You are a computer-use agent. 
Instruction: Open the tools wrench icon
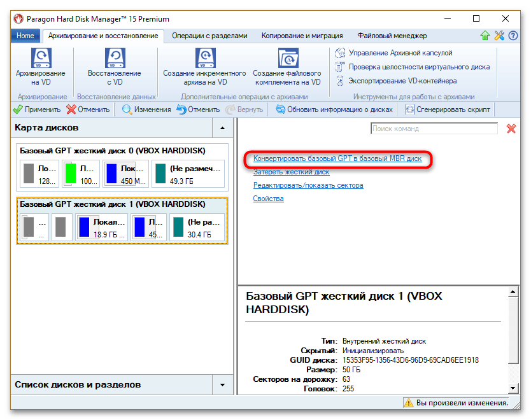coord(499,35)
